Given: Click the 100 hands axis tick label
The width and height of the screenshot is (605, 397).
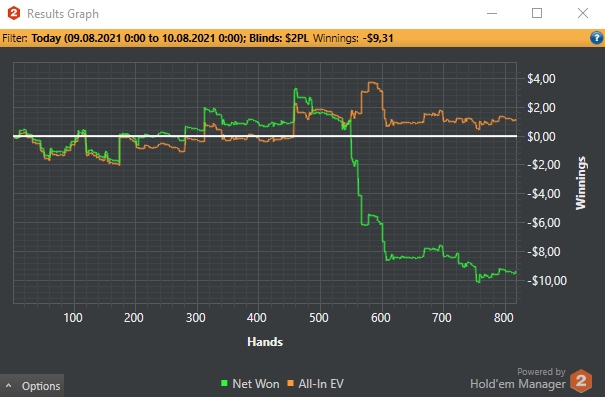Looking at the screenshot, I should tap(73, 318).
